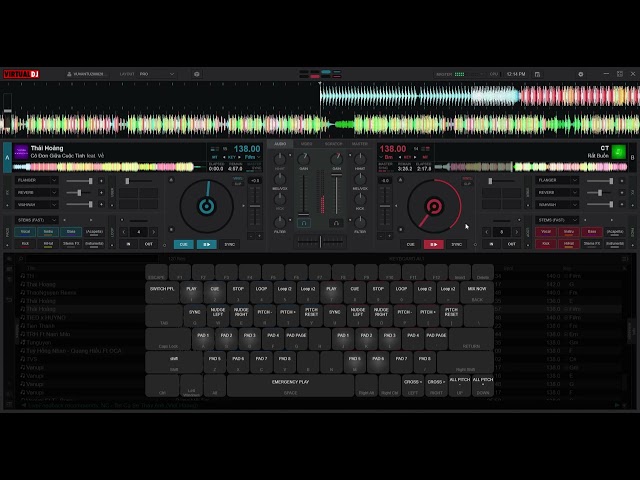Screen dimensions: 640x480
Task: Click the deck A cover art thumbnail
Action: pos(21,152)
